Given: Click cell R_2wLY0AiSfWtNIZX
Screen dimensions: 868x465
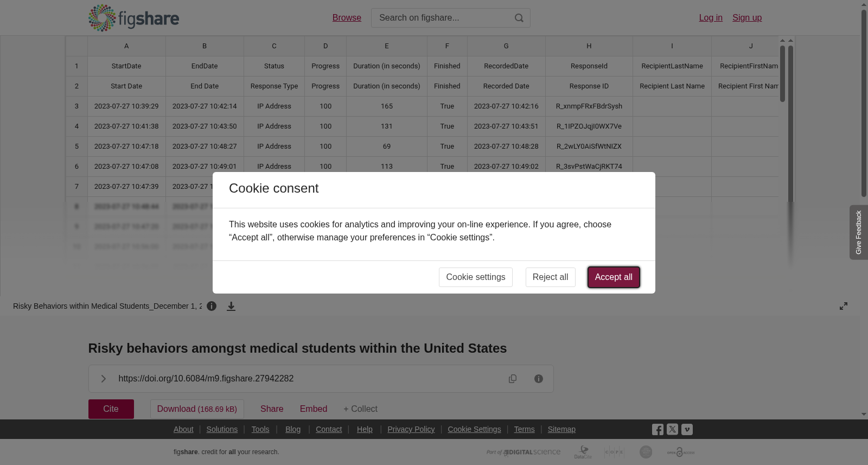Looking at the screenshot, I should point(589,146).
